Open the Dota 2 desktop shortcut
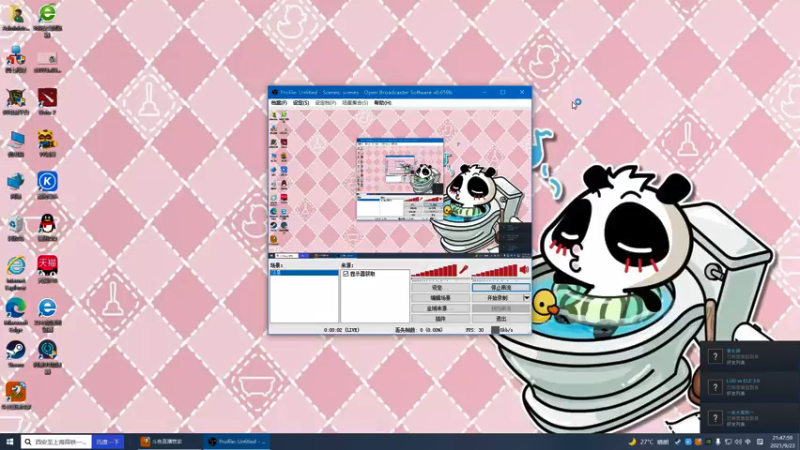Screen dimensions: 800x450 47,101
